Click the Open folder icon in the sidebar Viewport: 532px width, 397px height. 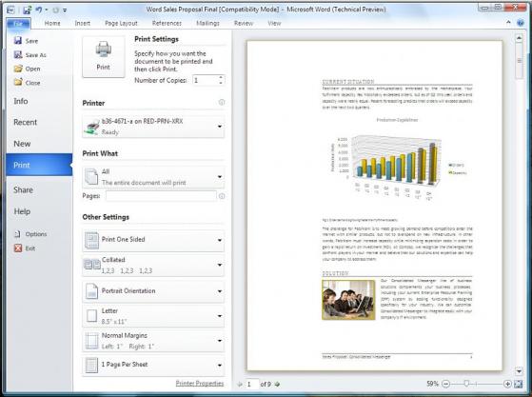[18, 69]
